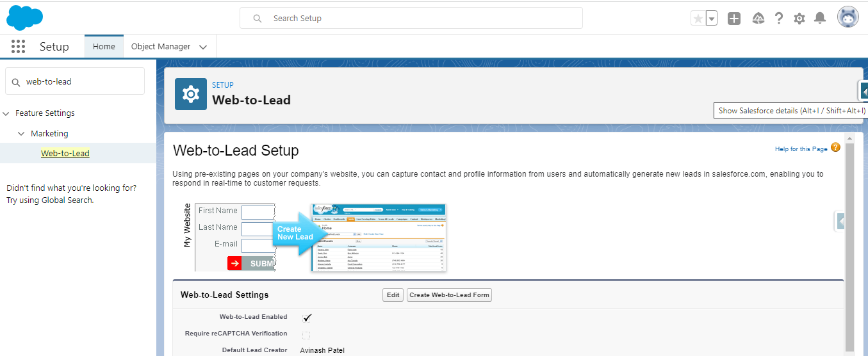
Task: Click Create Web-to-Lead Form button
Action: click(449, 295)
